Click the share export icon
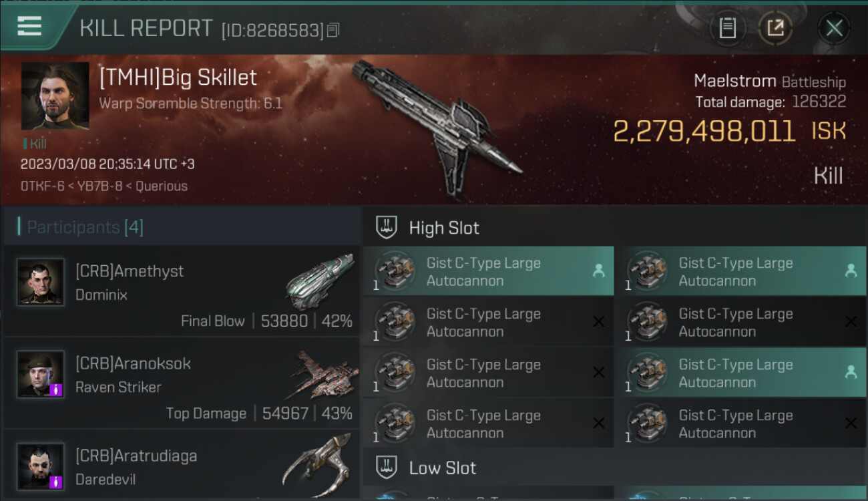868x501 pixels. point(775,28)
